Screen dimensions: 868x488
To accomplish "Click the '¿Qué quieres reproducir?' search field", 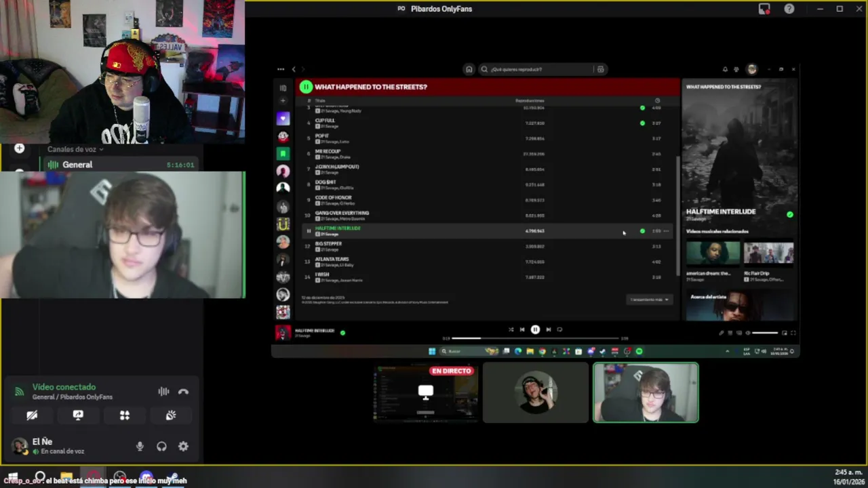I will click(536, 69).
